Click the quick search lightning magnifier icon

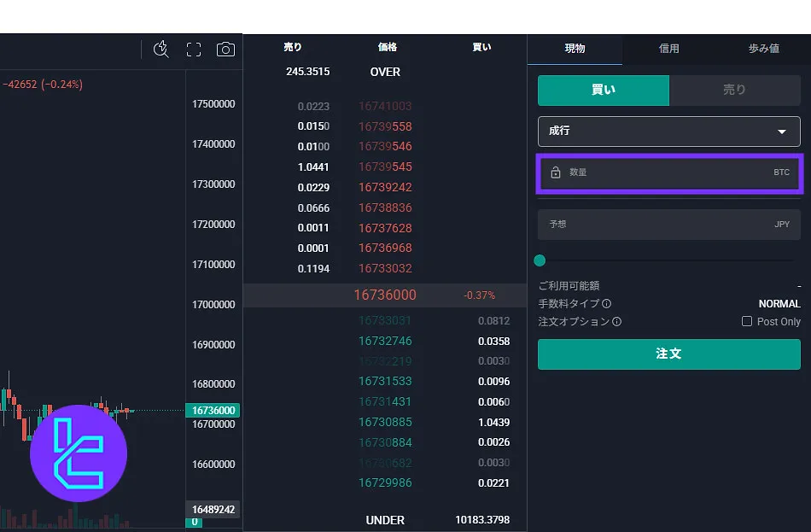click(161, 50)
